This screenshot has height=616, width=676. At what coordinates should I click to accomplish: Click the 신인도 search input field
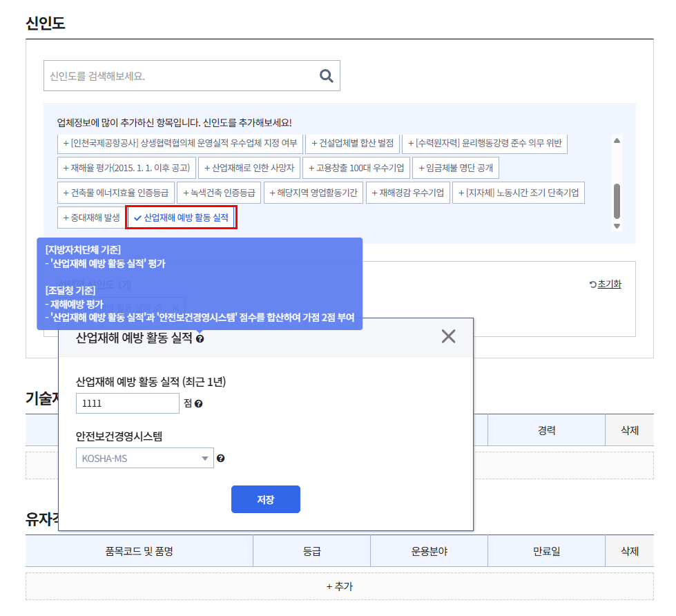(x=191, y=76)
